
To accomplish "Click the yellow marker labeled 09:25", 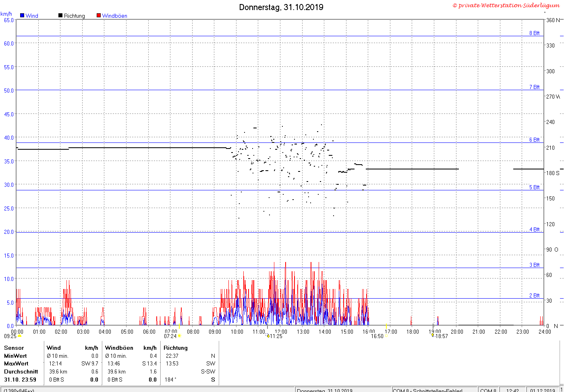I will click(x=19, y=336).
